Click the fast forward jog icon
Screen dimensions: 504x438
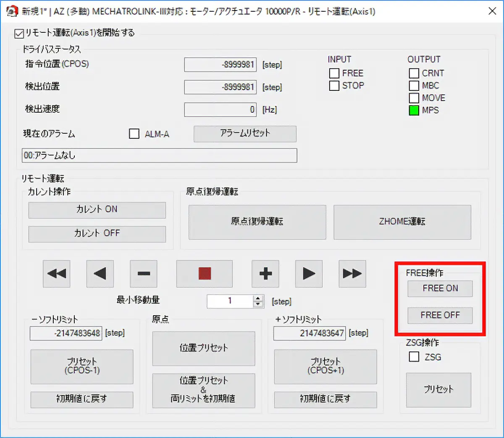[352, 274]
